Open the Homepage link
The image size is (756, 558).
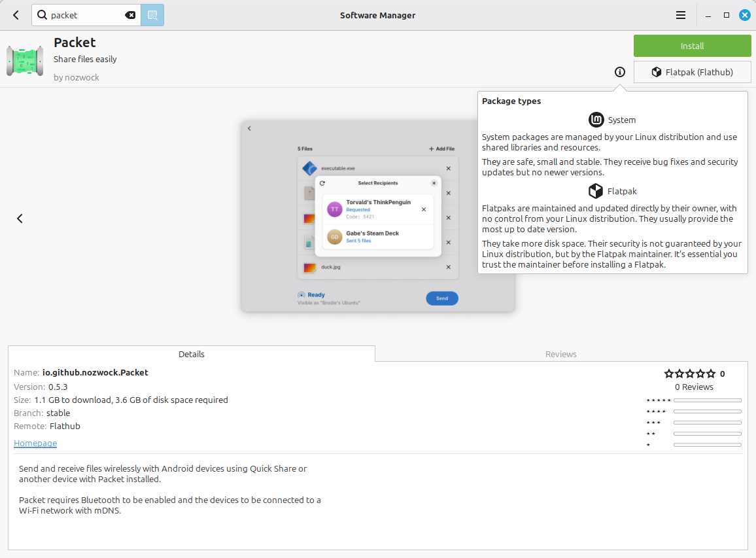click(35, 443)
